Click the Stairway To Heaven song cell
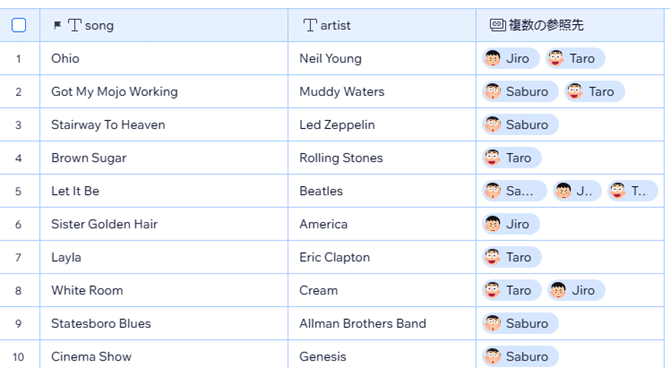The image size is (670, 368). point(164,125)
